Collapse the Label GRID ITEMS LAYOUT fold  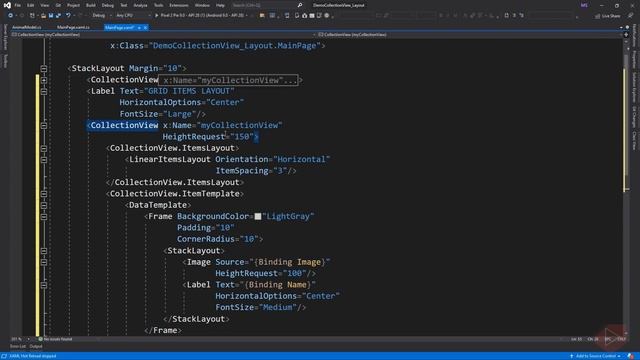(x=44, y=91)
